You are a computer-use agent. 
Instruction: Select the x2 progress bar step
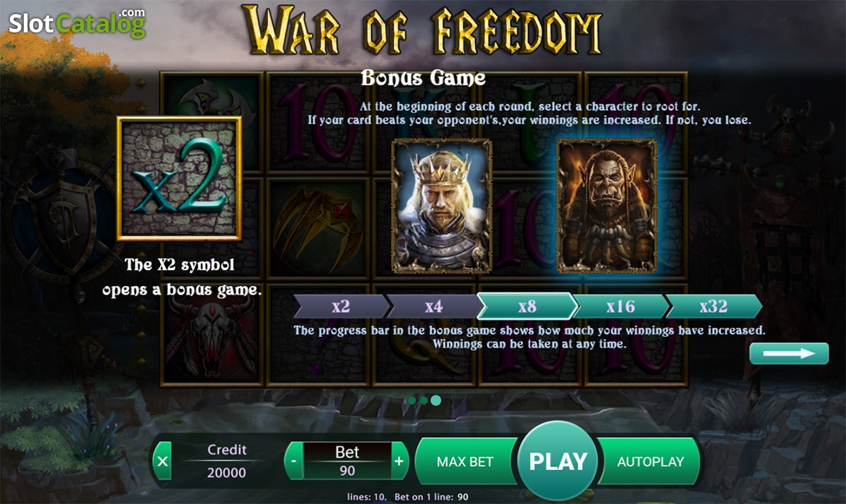[341, 307]
